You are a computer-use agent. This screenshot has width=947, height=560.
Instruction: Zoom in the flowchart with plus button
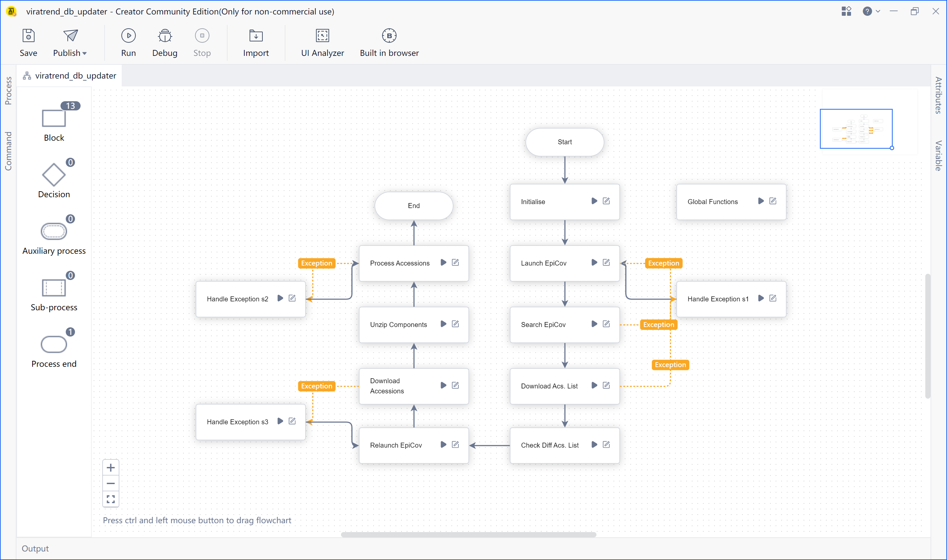[110, 468]
